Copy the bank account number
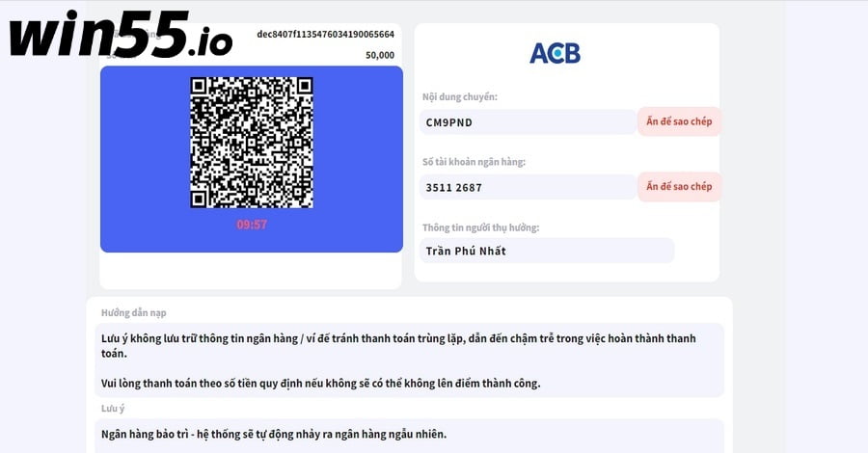 [x=679, y=186]
